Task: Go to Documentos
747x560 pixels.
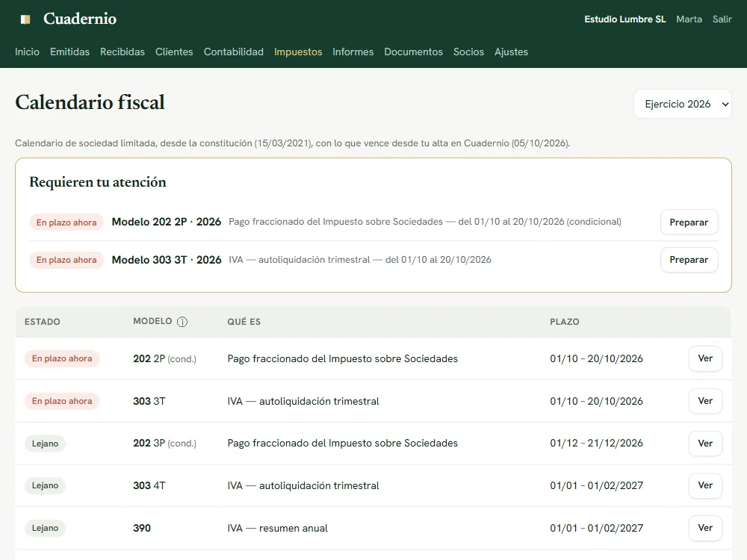Action: point(414,52)
